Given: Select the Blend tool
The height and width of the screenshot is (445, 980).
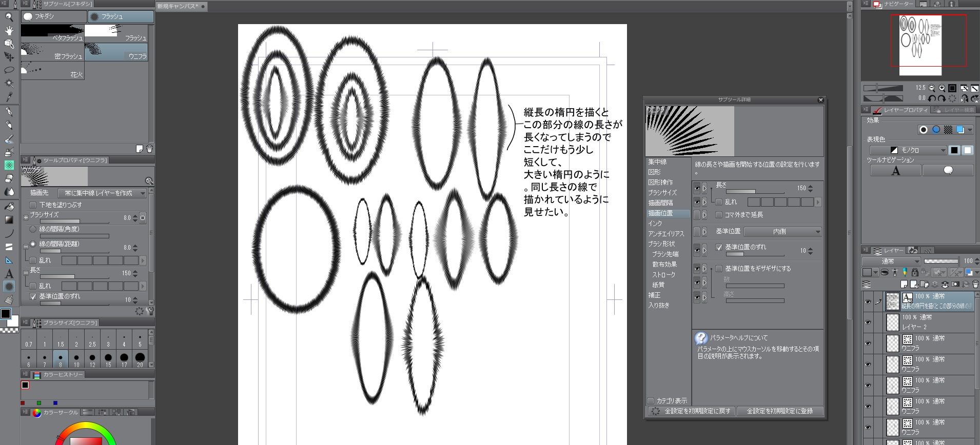Looking at the screenshot, I should coord(9,192).
